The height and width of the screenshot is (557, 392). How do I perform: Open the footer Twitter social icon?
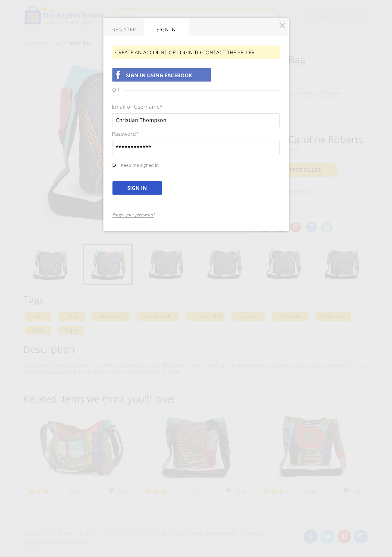pos(327,536)
